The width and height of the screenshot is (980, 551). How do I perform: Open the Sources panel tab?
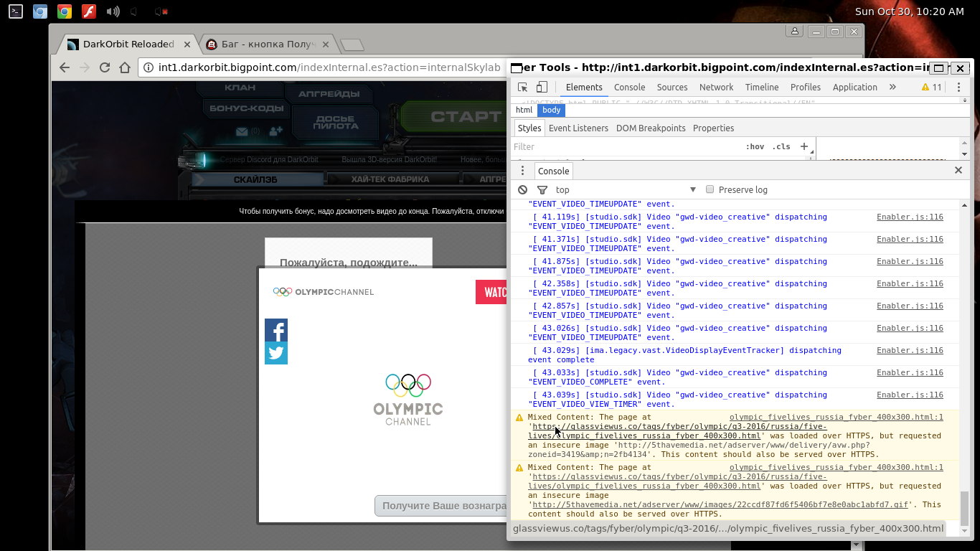click(x=672, y=87)
